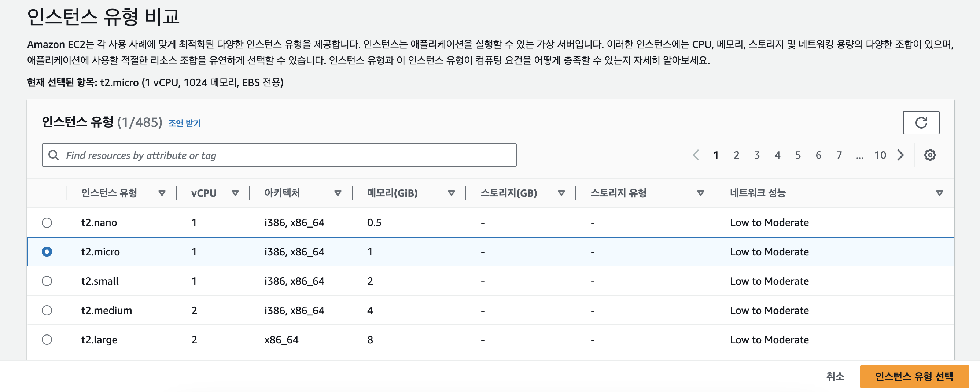This screenshot has height=392, width=980.
Task: Select the t2.large radio button
Action: (47, 340)
